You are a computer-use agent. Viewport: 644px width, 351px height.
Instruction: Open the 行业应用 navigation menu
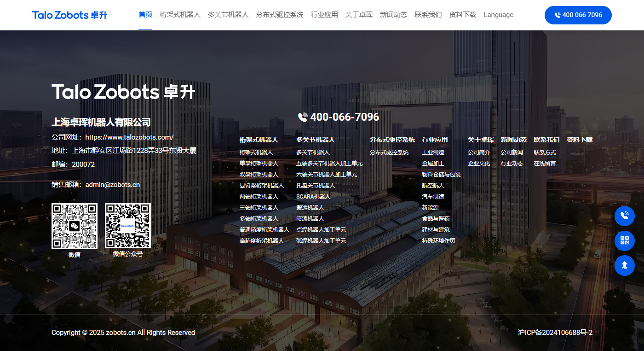pos(325,15)
